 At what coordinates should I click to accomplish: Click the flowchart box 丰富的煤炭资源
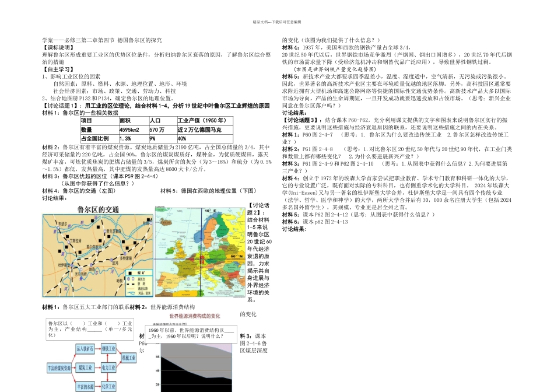59,368
